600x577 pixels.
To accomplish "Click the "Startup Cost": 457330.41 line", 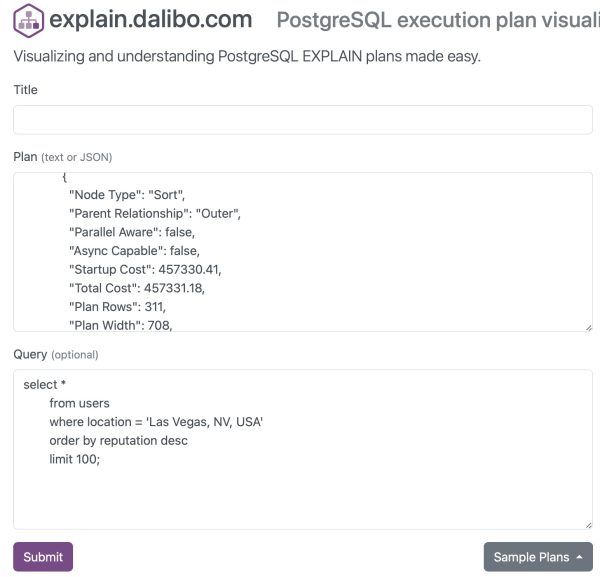I will 145,270.
